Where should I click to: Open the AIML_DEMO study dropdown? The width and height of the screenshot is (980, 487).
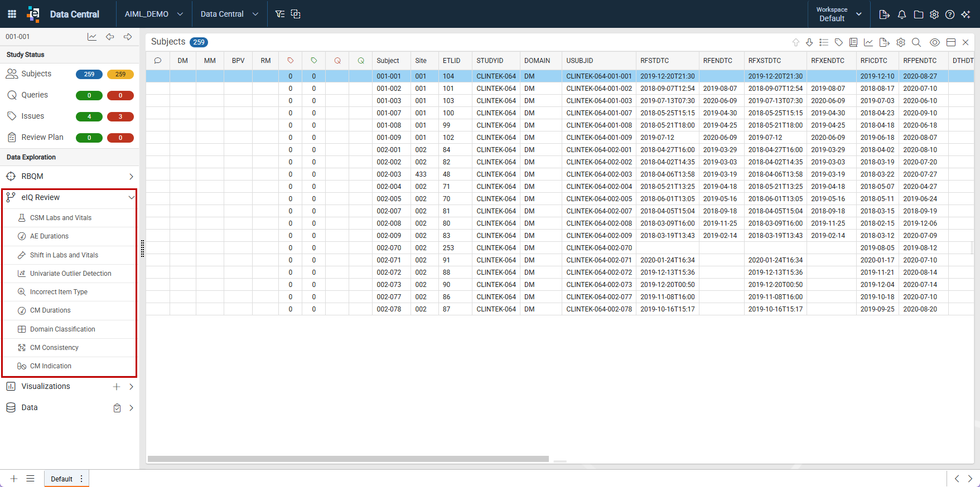(x=153, y=14)
